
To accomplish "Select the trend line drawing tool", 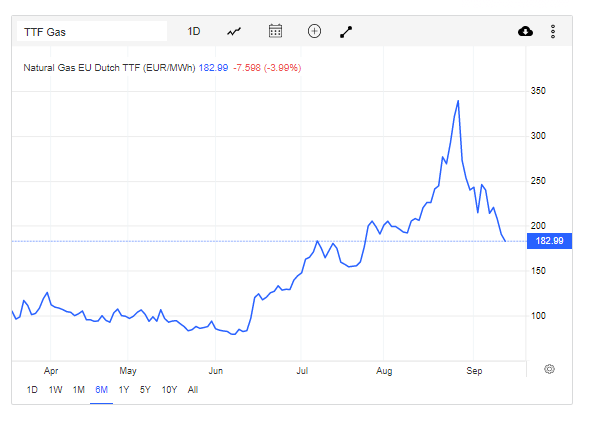I will [x=346, y=32].
